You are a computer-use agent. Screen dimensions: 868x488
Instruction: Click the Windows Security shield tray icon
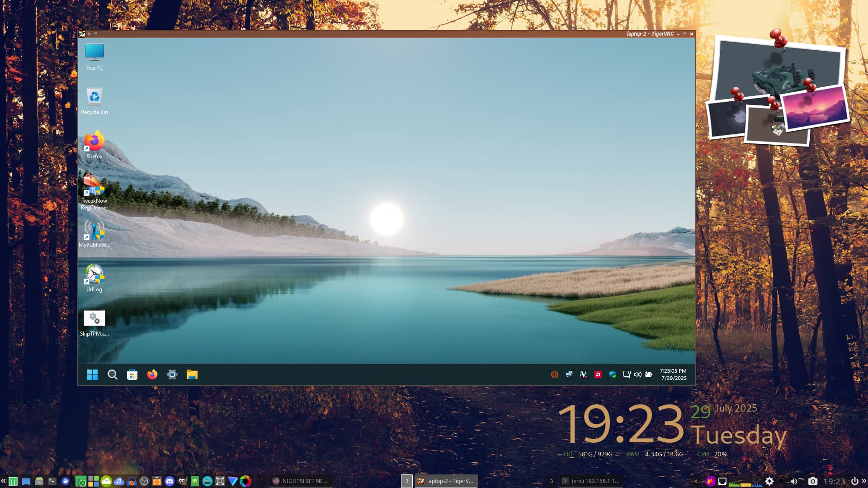coord(613,374)
